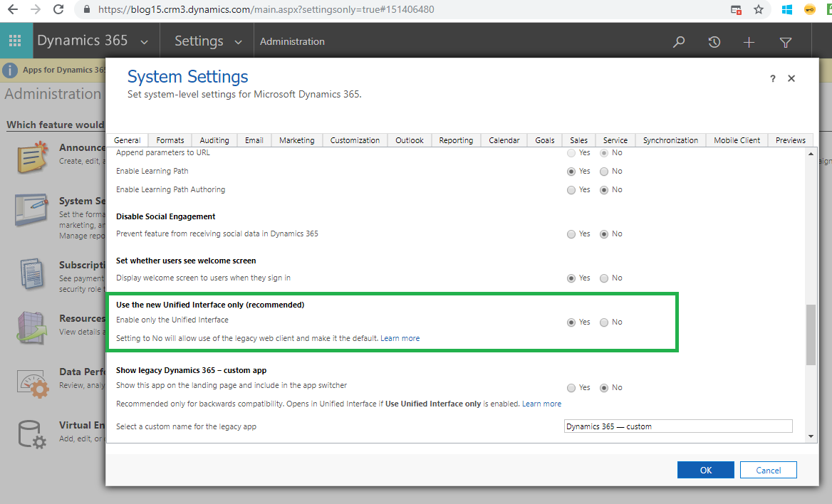Open the advanced find funnel icon
This screenshot has width=832, height=504.
tap(786, 42)
